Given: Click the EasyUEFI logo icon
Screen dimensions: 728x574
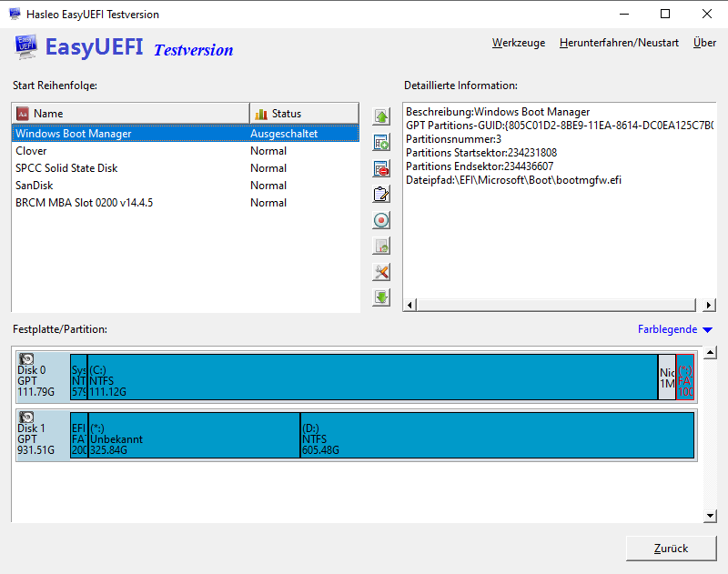Looking at the screenshot, I should pyautogui.click(x=26, y=47).
